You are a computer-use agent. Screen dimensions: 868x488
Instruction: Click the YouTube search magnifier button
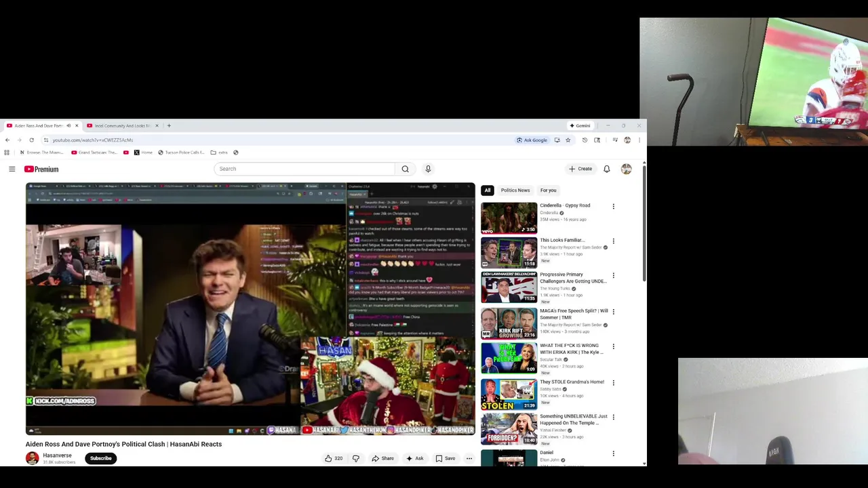(405, 169)
